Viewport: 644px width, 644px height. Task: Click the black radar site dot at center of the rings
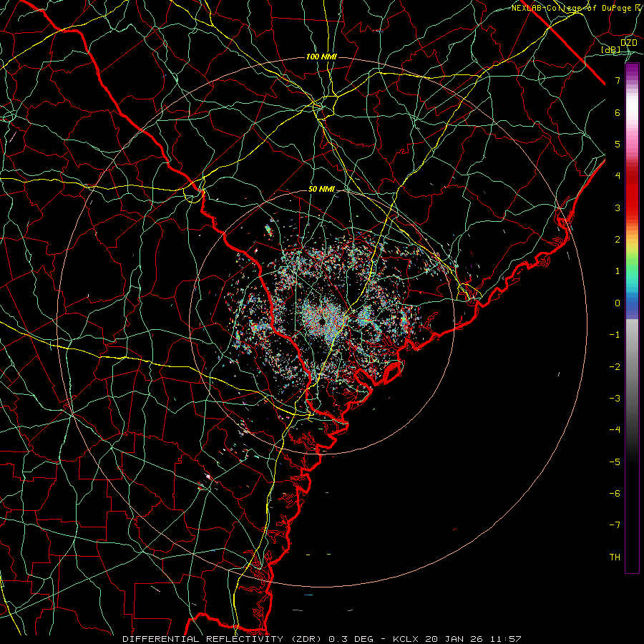point(323,321)
